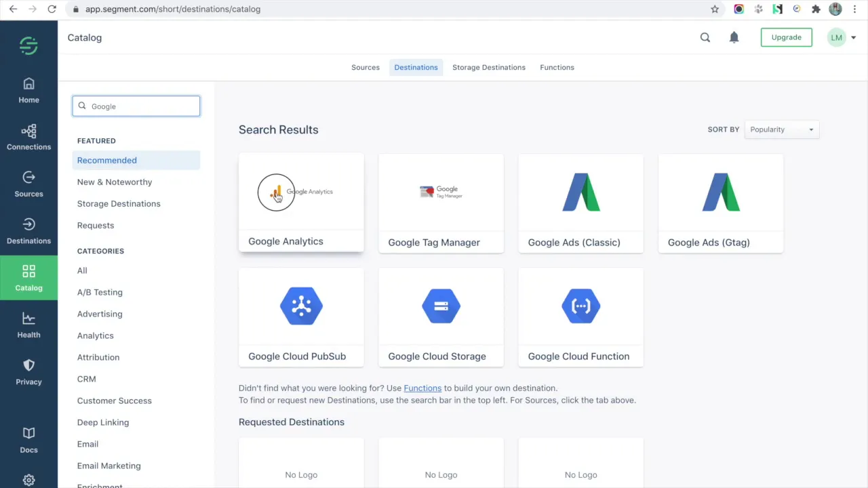
Task: Go back in the browser
Action: click(13, 9)
